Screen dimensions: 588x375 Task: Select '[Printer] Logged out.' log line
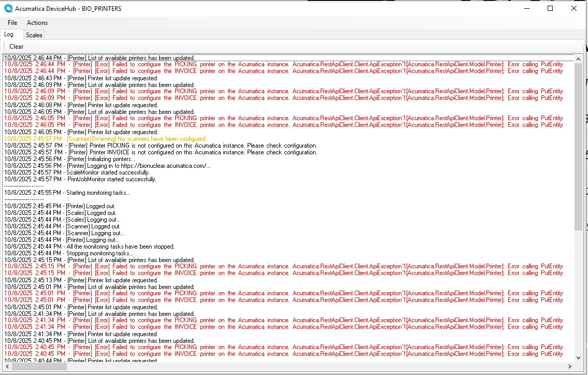click(x=60, y=206)
